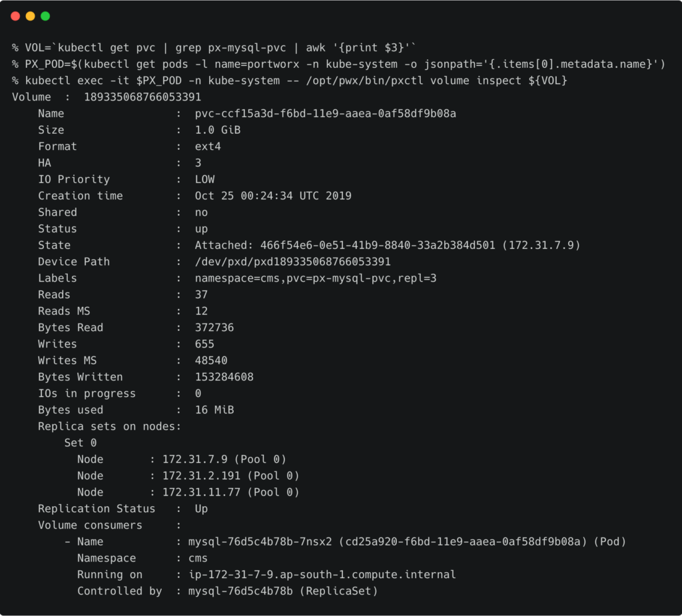
Task: Click the "16 MiB" bytes used value
Action: click(214, 410)
